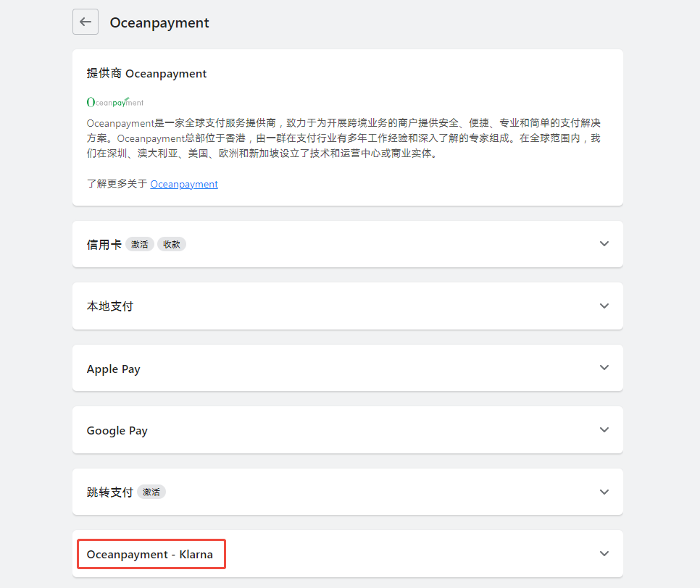The image size is (700, 588).
Task: Click the Oceanpayment page title heading
Action: click(159, 22)
